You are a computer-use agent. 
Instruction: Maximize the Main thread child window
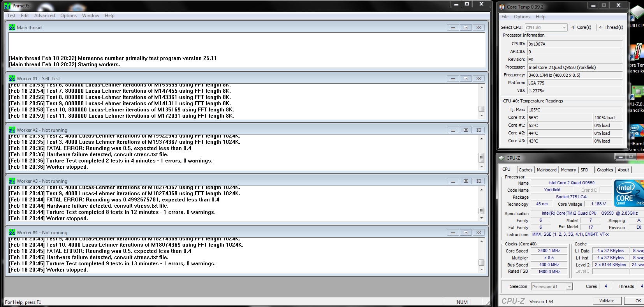[466, 28]
